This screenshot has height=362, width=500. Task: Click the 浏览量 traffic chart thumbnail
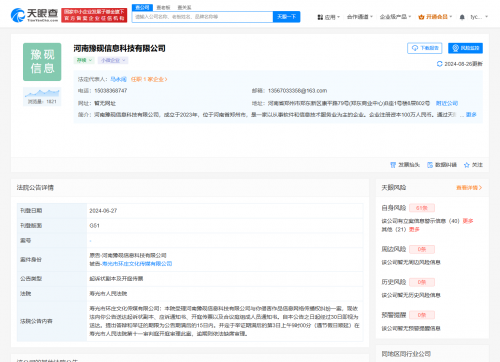[42, 93]
